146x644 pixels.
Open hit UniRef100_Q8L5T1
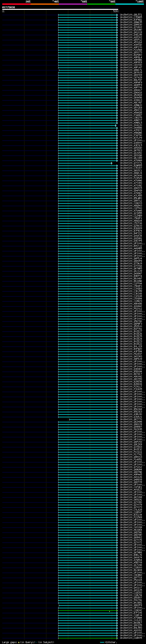[x=131, y=15]
